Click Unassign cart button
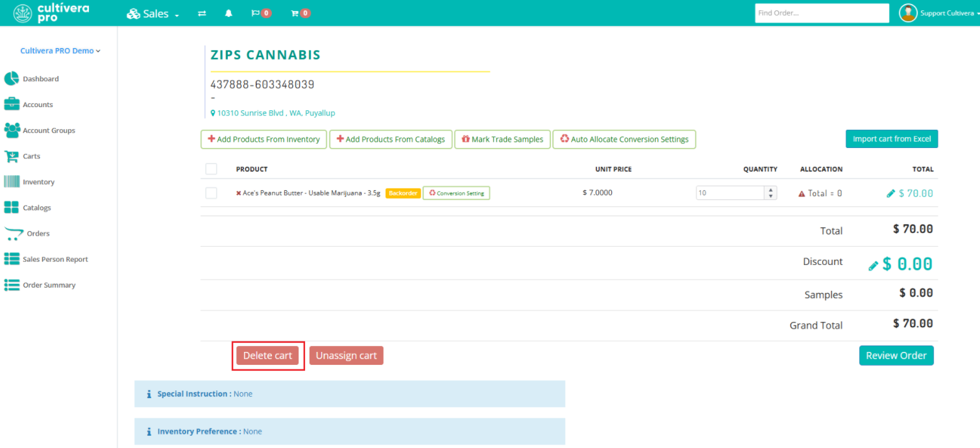The height and width of the screenshot is (448, 980). click(x=347, y=356)
